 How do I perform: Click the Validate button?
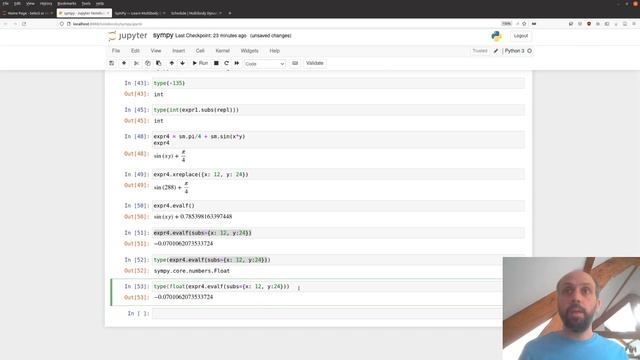pyautogui.click(x=315, y=63)
